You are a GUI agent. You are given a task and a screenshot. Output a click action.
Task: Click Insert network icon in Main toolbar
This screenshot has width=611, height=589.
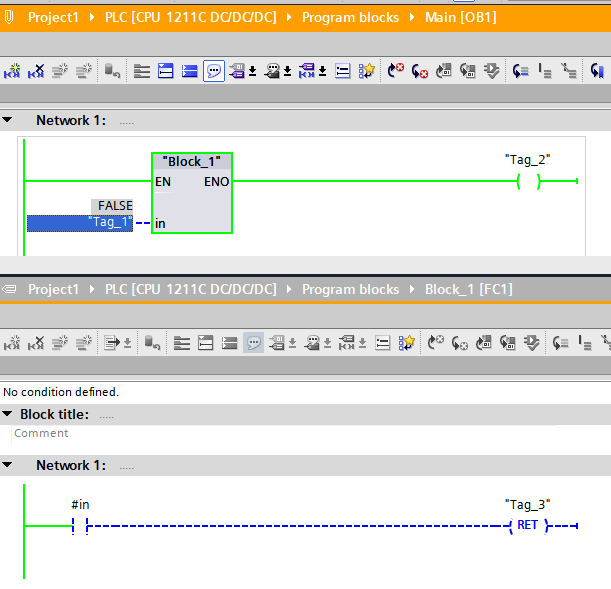coord(12,71)
